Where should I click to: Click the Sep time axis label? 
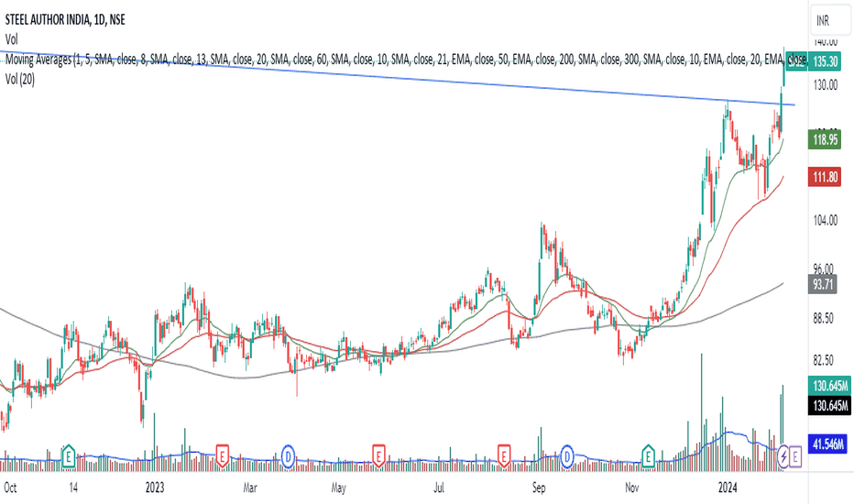click(x=539, y=488)
